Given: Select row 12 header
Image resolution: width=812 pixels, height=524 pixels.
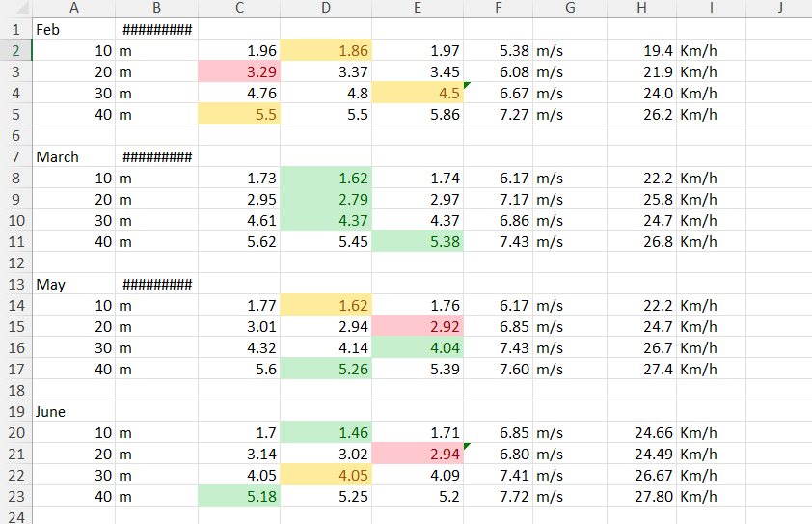Looking at the screenshot, I should click(x=15, y=262).
